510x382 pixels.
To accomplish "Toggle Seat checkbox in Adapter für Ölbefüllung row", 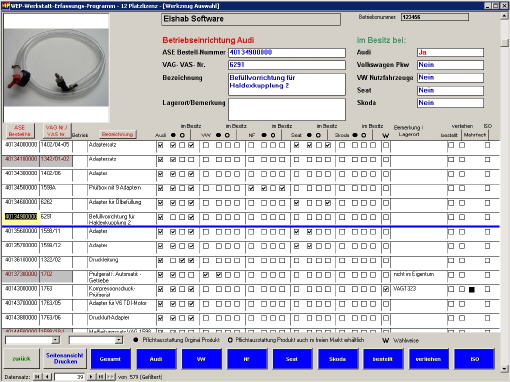I will 296,203.
